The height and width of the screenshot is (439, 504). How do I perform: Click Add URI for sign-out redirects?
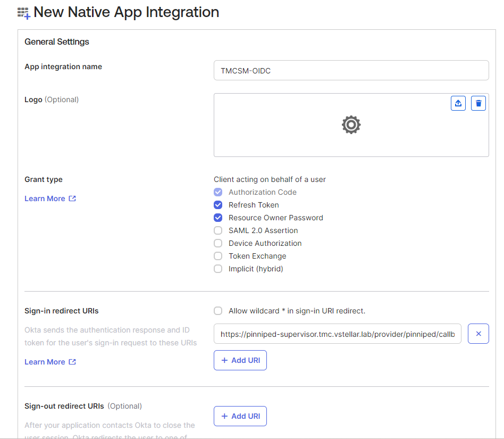tap(240, 416)
